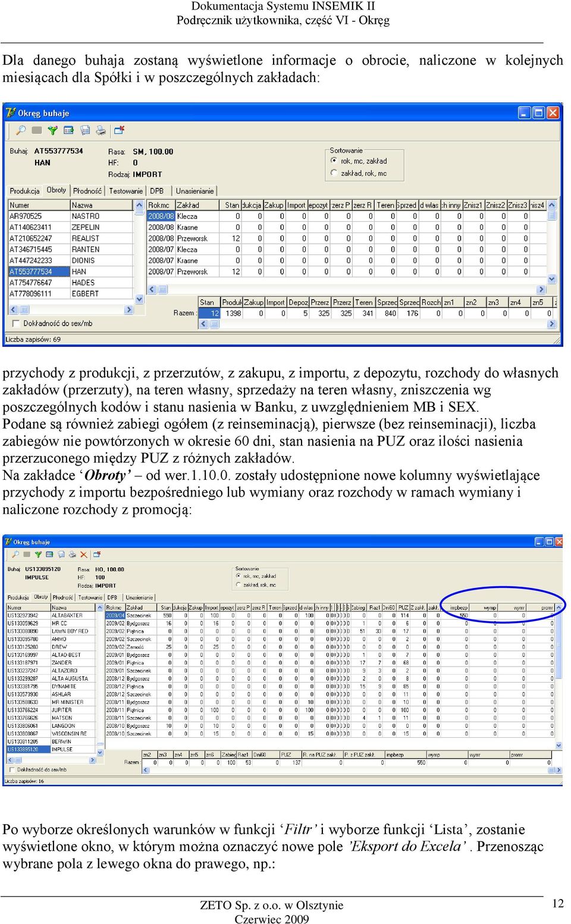Select bull AR970525 NASTRO row

click(70, 216)
